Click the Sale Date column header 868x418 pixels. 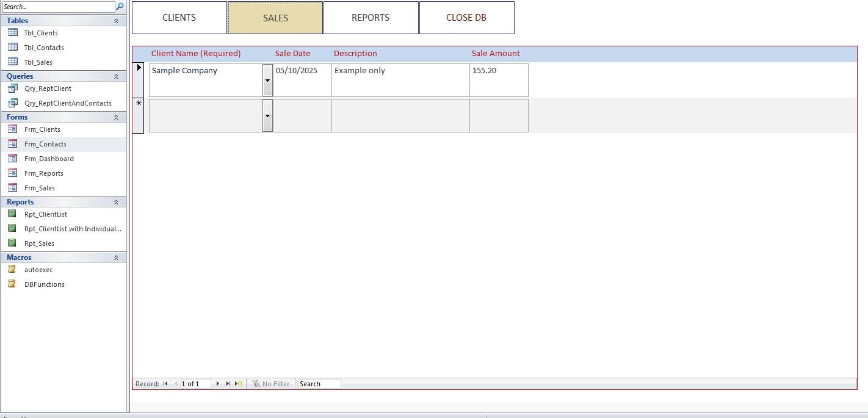292,54
